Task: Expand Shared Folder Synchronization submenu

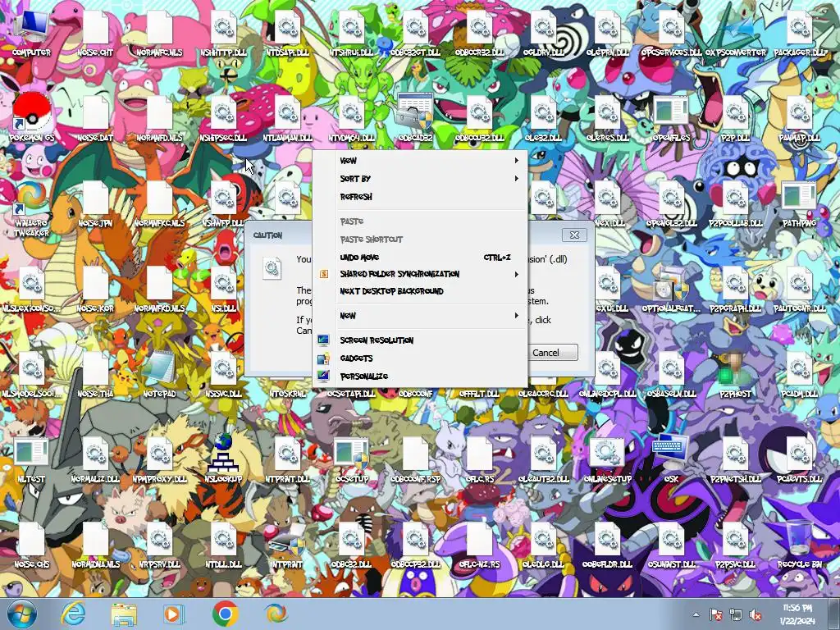Action: pos(420,274)
